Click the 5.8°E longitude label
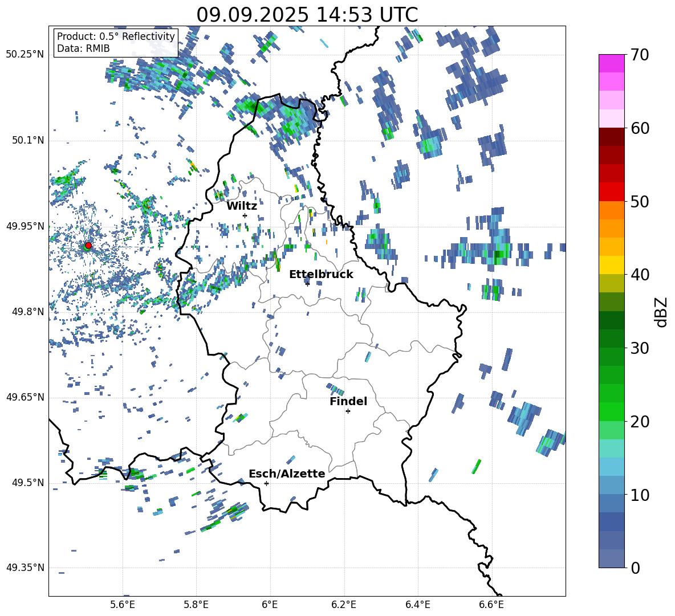The image size is (675, 616). click(196, 605)
